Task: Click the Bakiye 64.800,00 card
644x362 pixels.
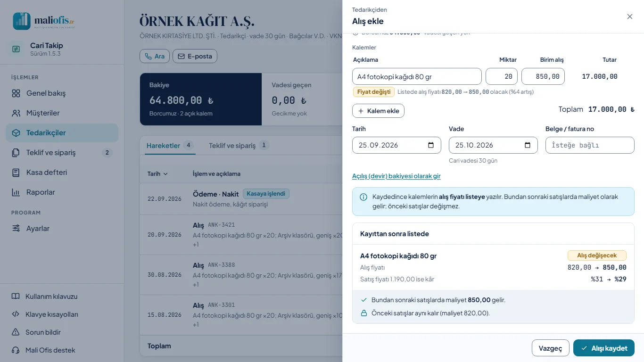Action: coord(201,99)
